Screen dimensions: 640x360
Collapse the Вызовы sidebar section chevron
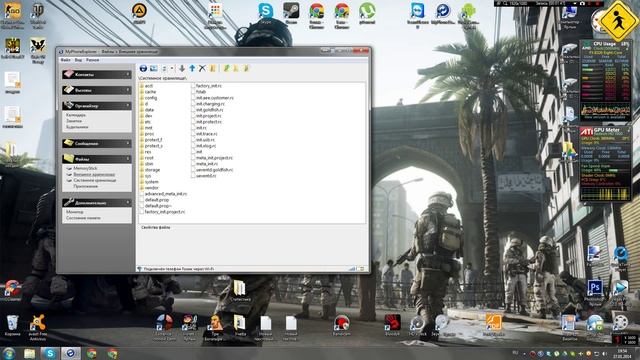128,90
